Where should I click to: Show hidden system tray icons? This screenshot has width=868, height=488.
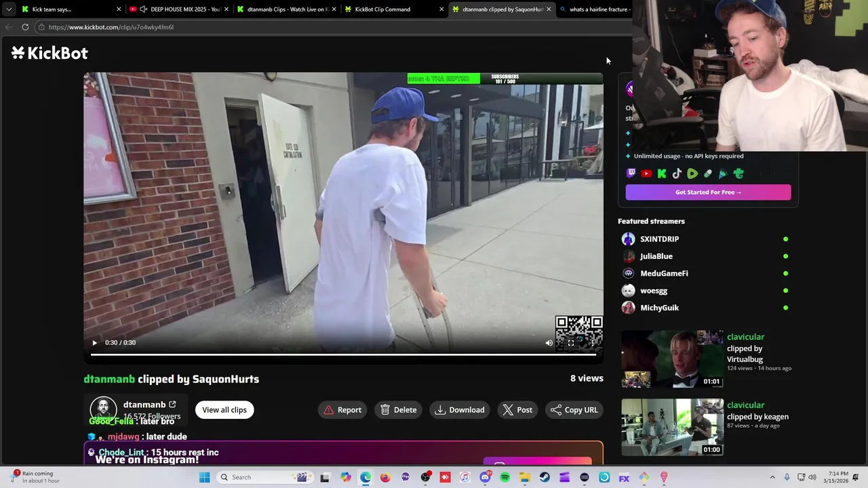[x=772, y=477]
